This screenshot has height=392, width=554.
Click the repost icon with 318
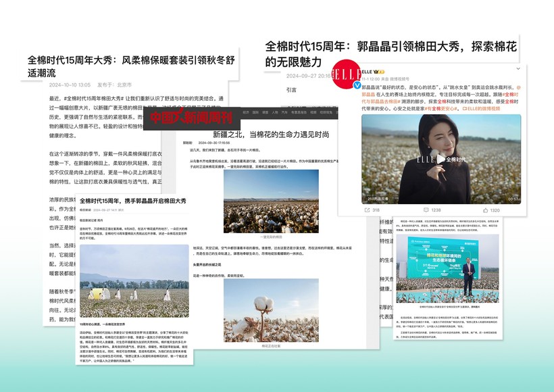tap(367, 210)
